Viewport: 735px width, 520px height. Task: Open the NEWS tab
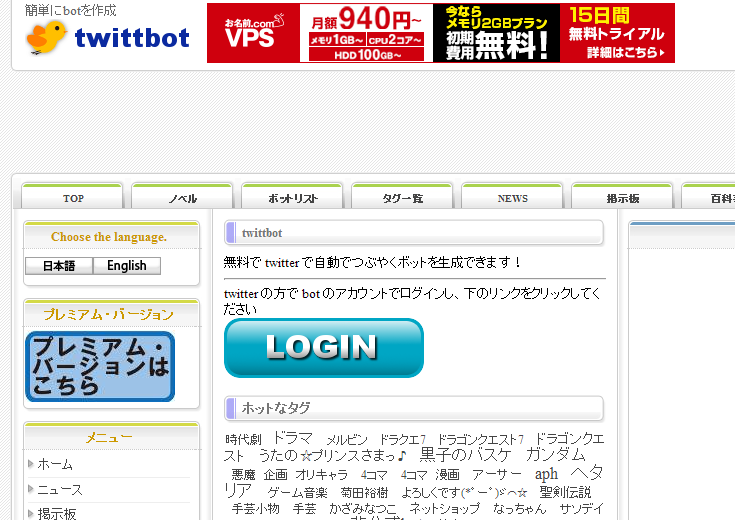tap(512, 198)
